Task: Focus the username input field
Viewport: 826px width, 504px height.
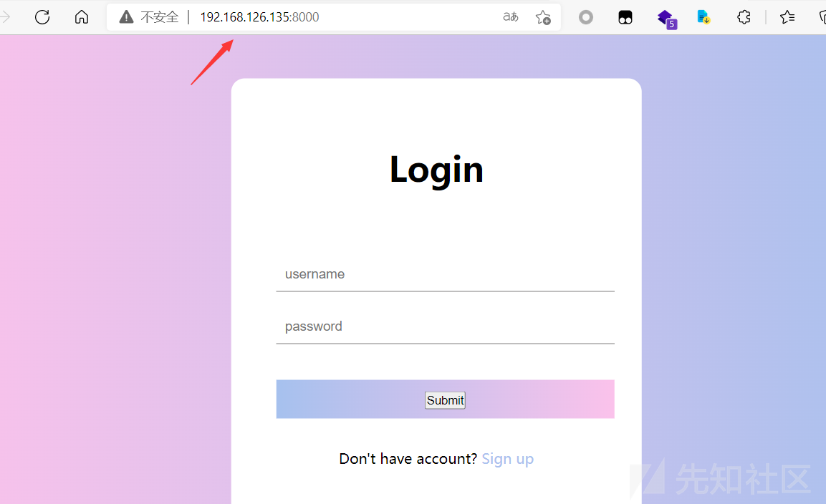Action: click(x=445, y=274)
